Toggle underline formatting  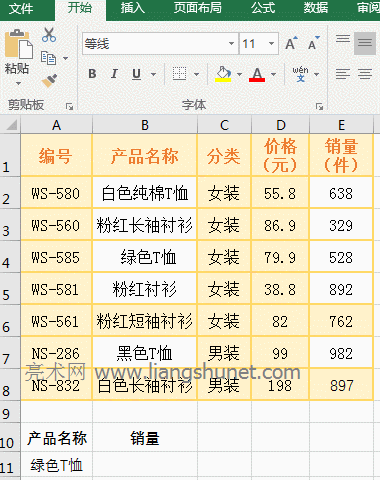(136, 74)
